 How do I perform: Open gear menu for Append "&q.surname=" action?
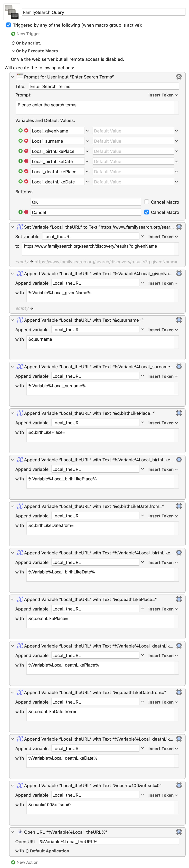[x=179, y=320]
